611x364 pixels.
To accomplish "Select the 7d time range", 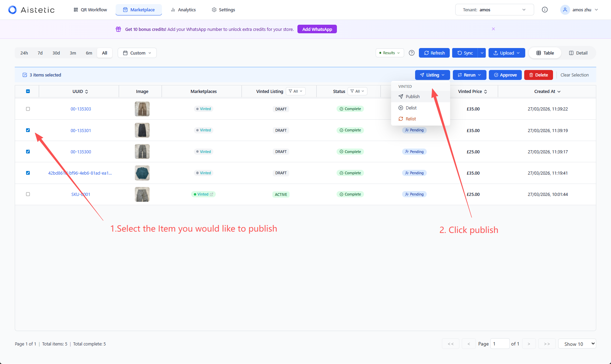I will [40, 53].
